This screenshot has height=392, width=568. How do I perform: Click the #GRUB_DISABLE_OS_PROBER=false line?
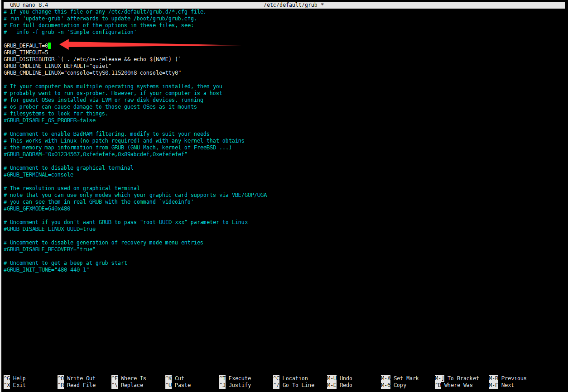click(x=49, y=120)
